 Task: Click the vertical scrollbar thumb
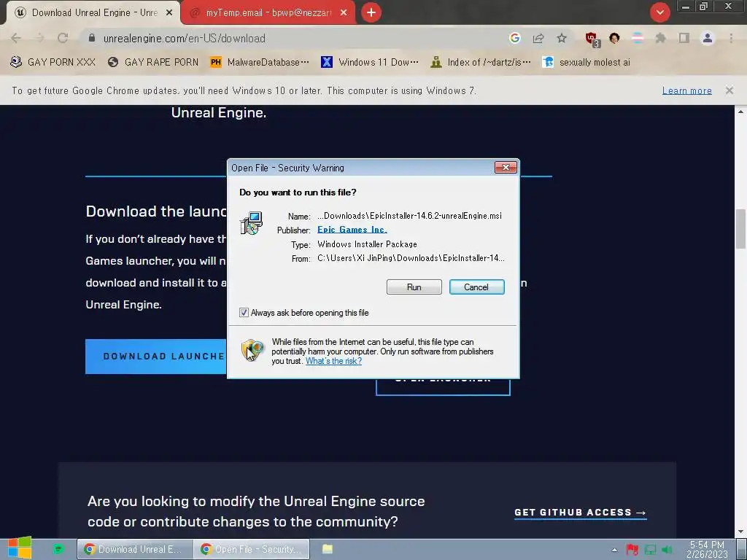coord(740,228)
